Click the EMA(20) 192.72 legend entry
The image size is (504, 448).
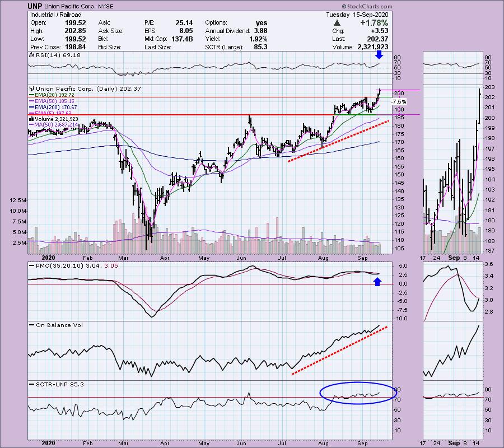point(52,95)
